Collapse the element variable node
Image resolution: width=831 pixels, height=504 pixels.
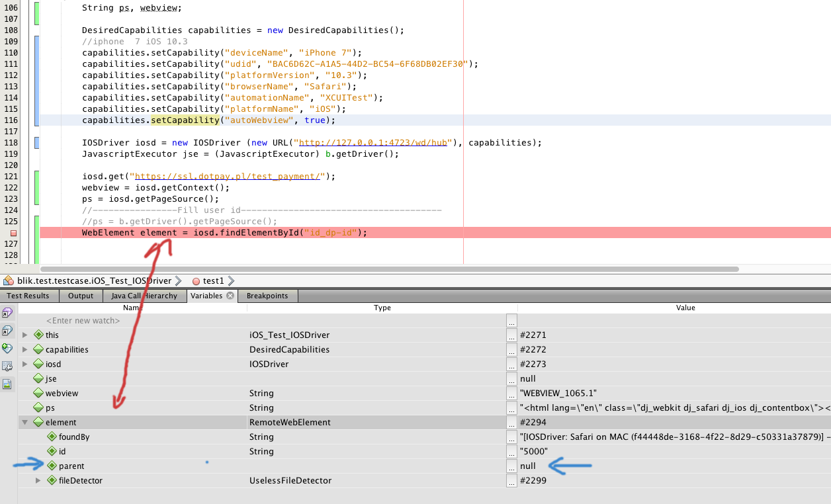pos(25,422)
